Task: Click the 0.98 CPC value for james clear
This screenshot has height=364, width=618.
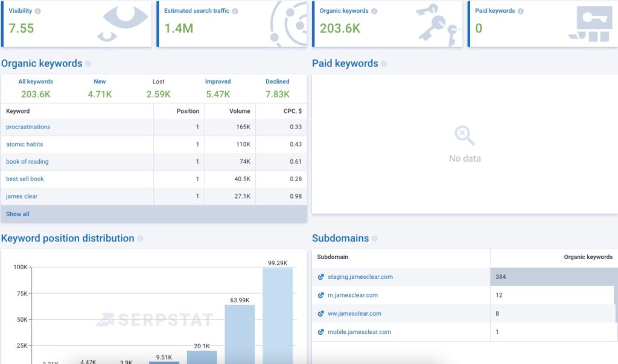Action: pyautogui.click(x=296, y=196)
